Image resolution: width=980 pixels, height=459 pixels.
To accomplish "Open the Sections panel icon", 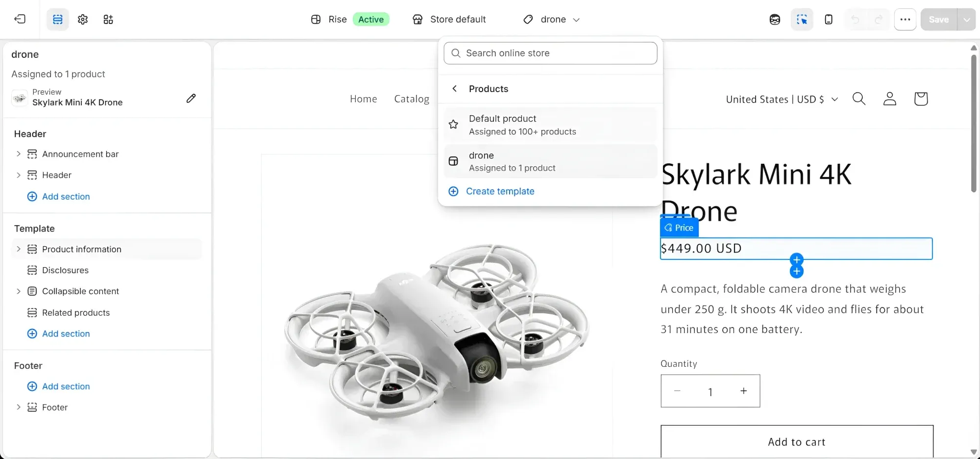I will point(58,19).
